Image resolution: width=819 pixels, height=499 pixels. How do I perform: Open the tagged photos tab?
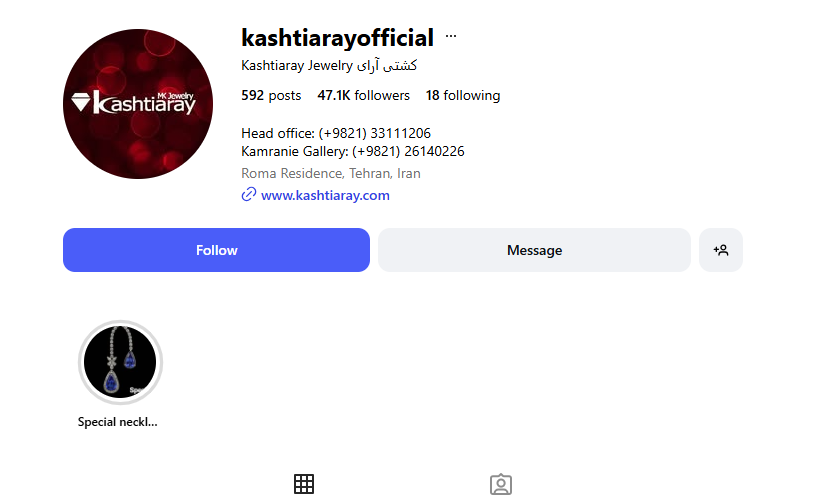click(501, 484)
